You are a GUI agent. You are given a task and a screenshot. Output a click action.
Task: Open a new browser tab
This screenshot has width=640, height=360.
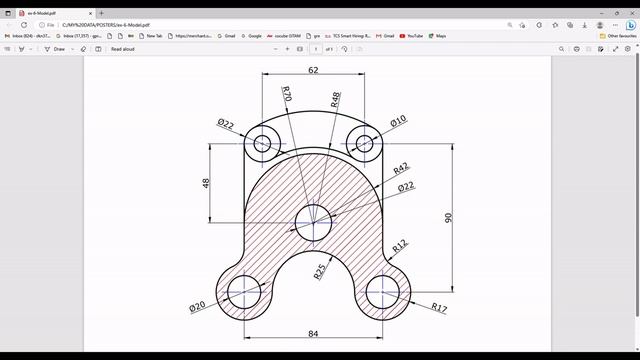pos(102,13)
